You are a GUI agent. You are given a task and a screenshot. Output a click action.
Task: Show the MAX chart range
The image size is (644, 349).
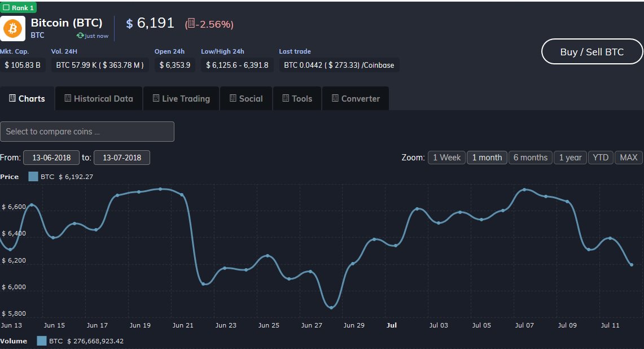pyautogui.click(x=628, y=158)
